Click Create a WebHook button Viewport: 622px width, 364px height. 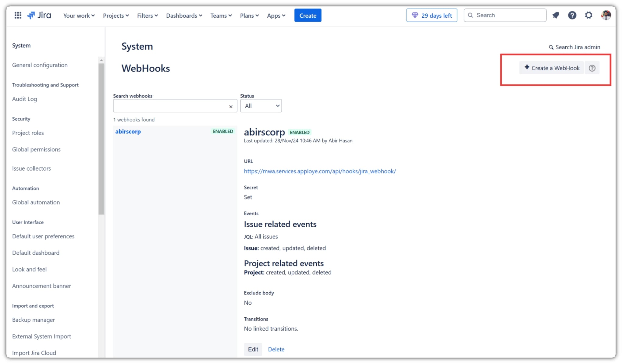tap(552, 68)
